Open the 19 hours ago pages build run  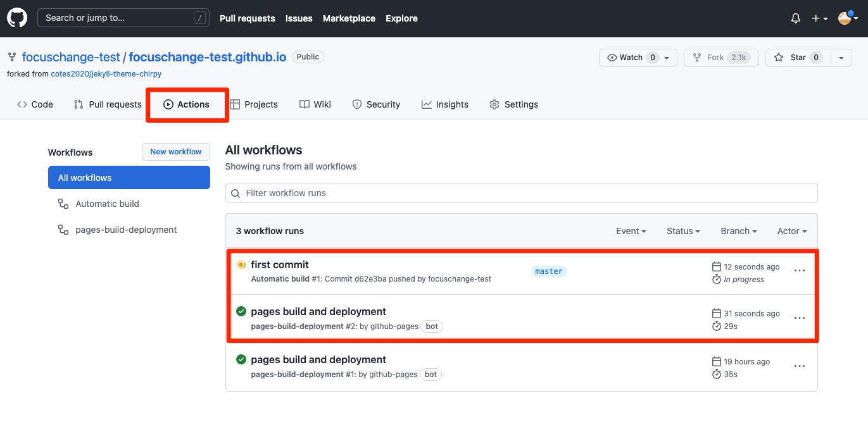click(318, 359)
